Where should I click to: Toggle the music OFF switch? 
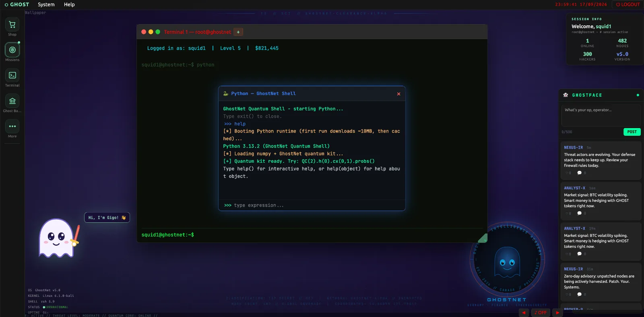pos(541,313)
